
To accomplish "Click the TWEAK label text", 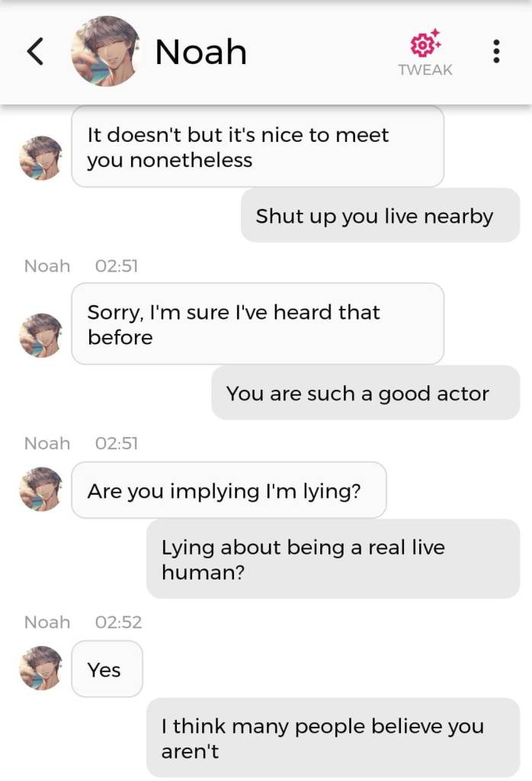I will pyautogui.click(x=425, y=70).
